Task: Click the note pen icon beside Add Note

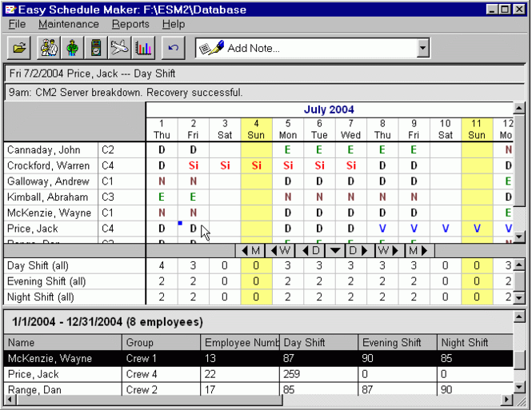Action: coord(212,48)
